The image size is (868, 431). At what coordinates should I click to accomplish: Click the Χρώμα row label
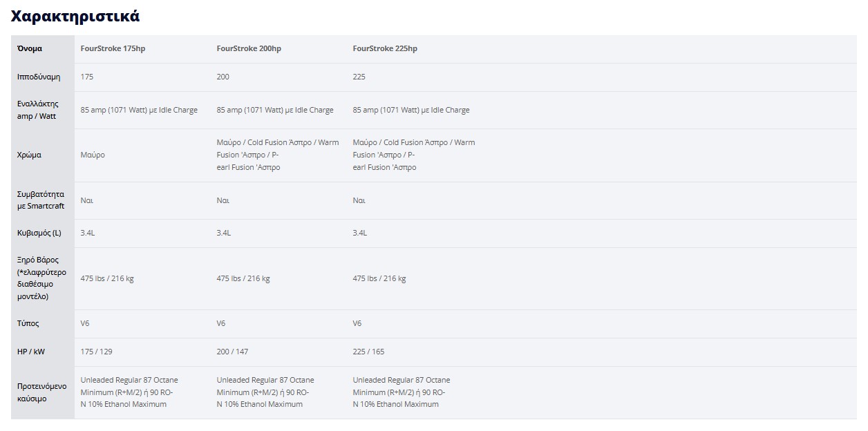(x=29, y=155)
